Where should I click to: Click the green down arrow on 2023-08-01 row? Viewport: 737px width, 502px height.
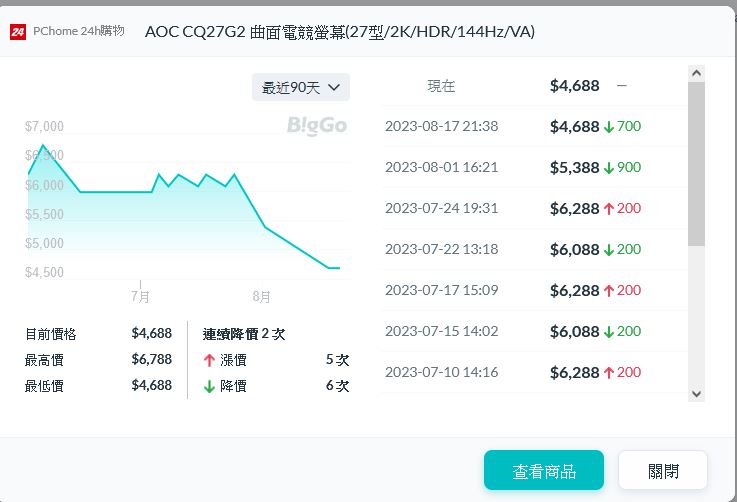(608, 168)
